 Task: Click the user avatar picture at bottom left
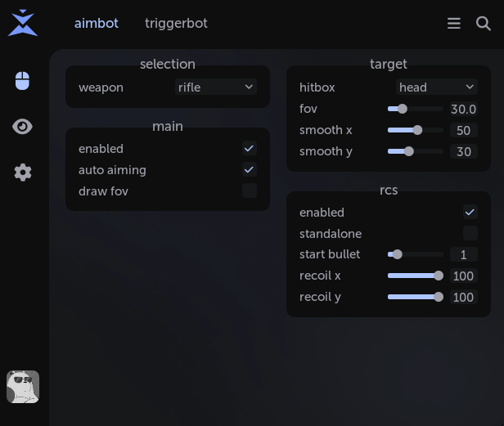click(x=23, y=387)
